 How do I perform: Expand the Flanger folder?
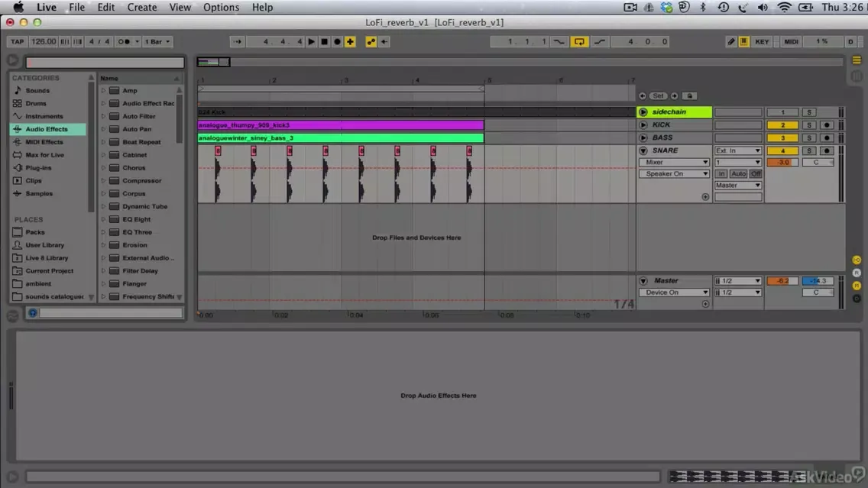tap(103, 283)
